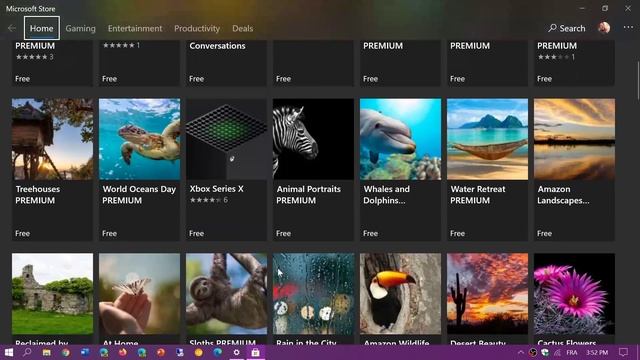The image size is (640, 360).
Task: Select Microsoft Store taskbar icon
Action: pyautogui.click(x=256, y=352)
